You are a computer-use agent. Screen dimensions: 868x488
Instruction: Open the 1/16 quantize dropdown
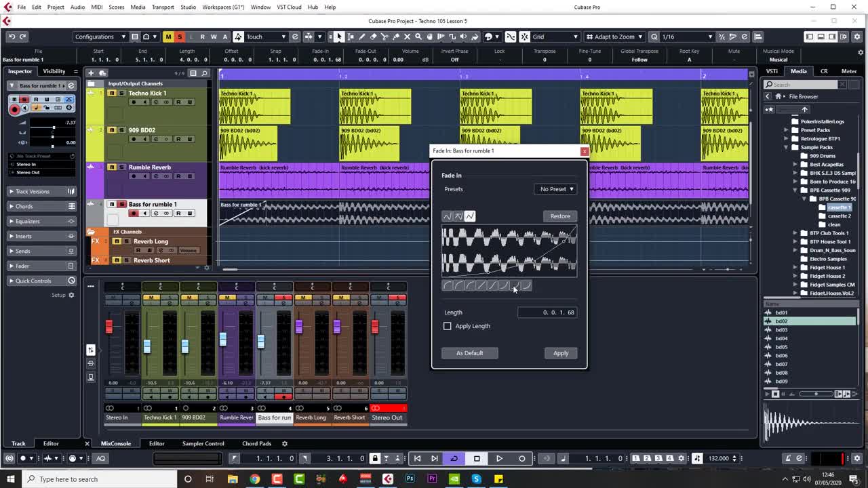point(688,37)
